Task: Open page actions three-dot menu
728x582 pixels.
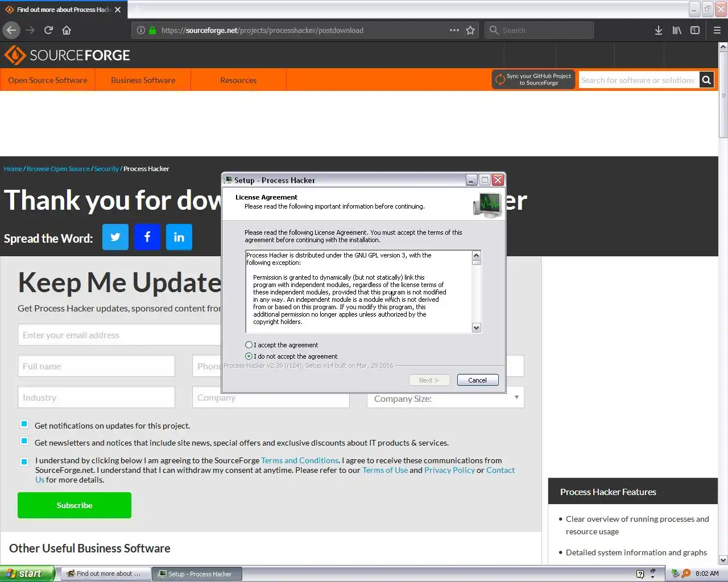Action: (x=454, y=30)
